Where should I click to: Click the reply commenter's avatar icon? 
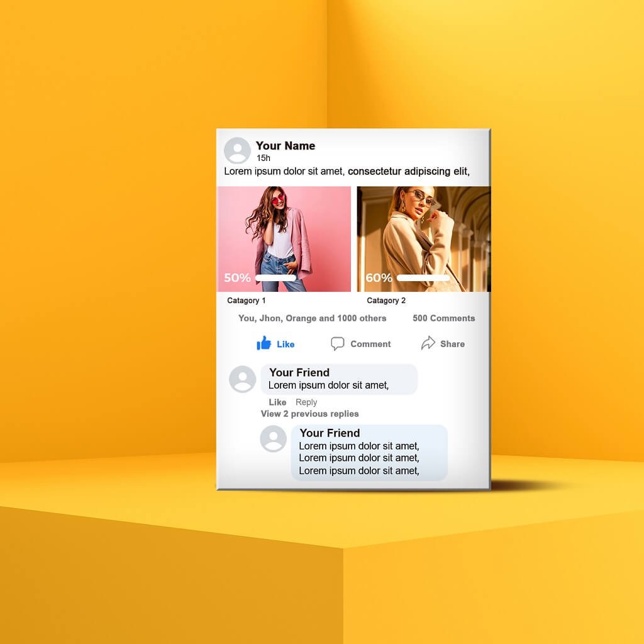point(273,438)
